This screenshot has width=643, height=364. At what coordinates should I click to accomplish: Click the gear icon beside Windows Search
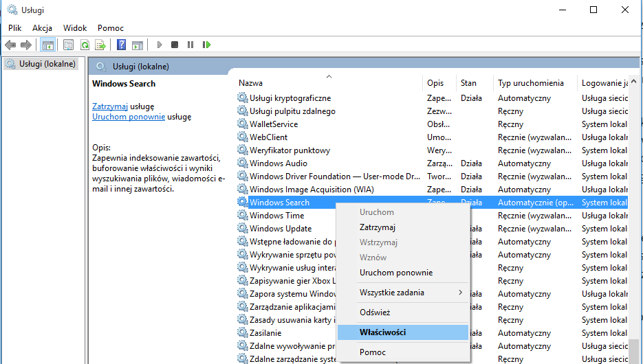pos(242,202)
